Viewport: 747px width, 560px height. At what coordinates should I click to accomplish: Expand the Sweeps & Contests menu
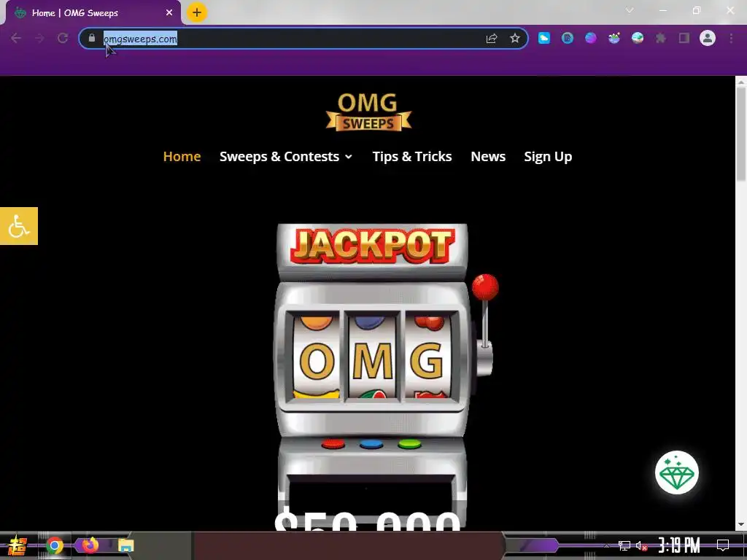[x=286, y=157]
